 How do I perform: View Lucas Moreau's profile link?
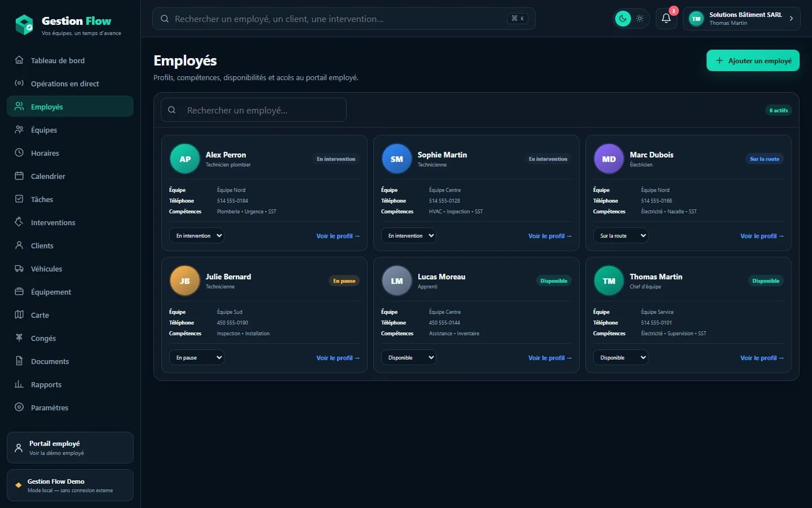coord(550,358)
